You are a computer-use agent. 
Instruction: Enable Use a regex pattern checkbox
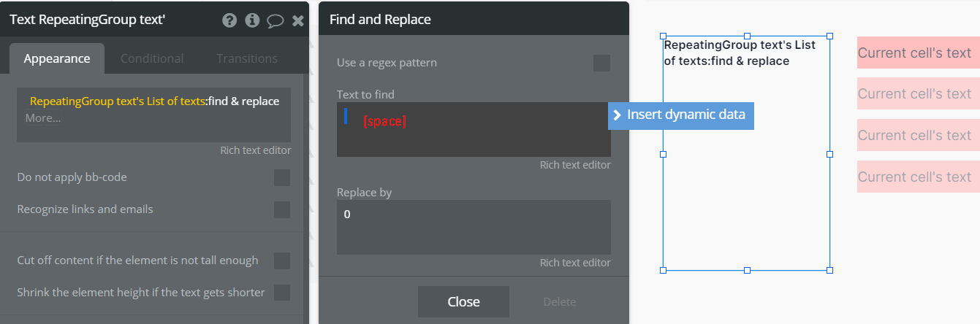click(x=601, y=63)
